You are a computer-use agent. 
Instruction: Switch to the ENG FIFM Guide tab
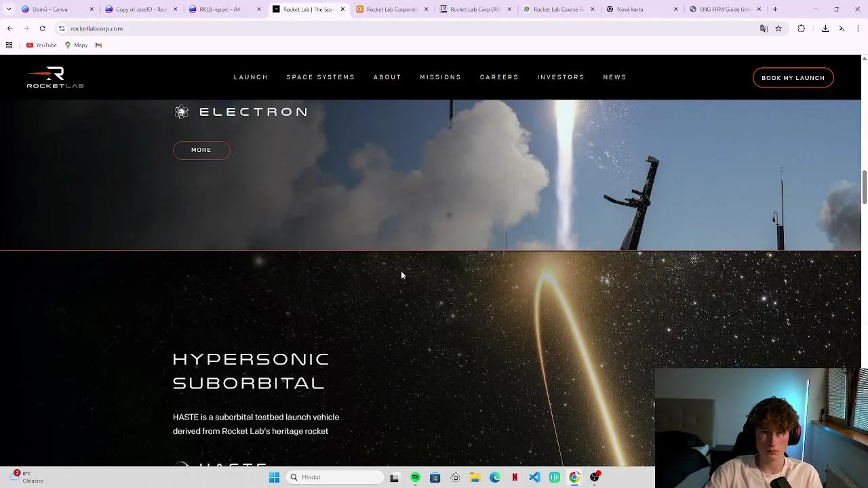coord(725,9)
